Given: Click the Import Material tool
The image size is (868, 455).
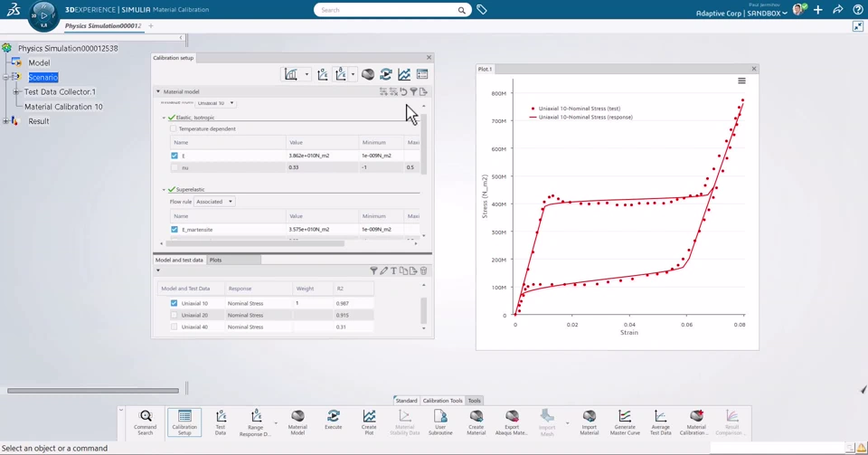Looking at the screenshot, I should pos(589,422).
